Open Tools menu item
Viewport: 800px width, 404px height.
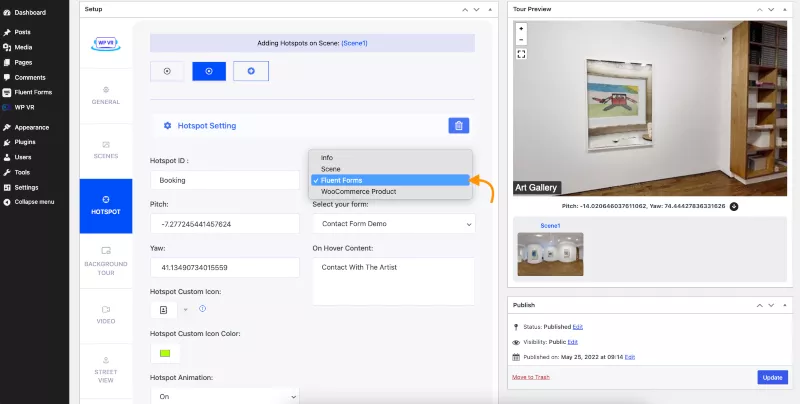click(17, 172)
